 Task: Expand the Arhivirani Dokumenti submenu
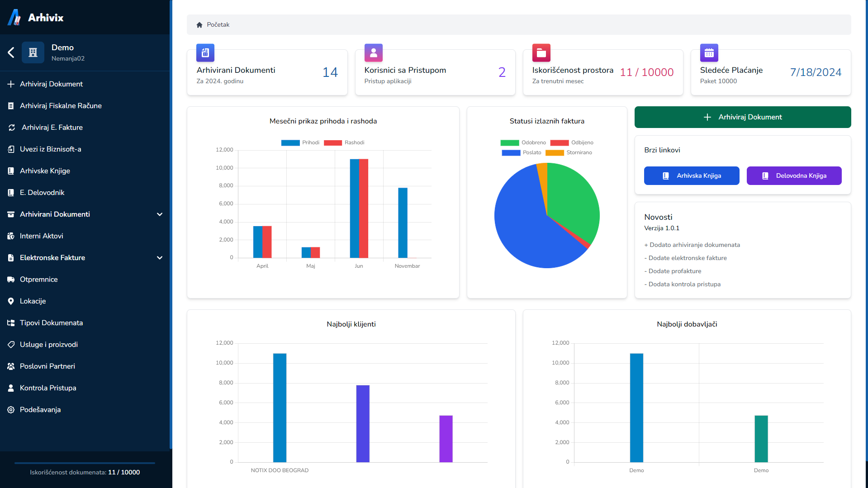click(x=159, y=214)
